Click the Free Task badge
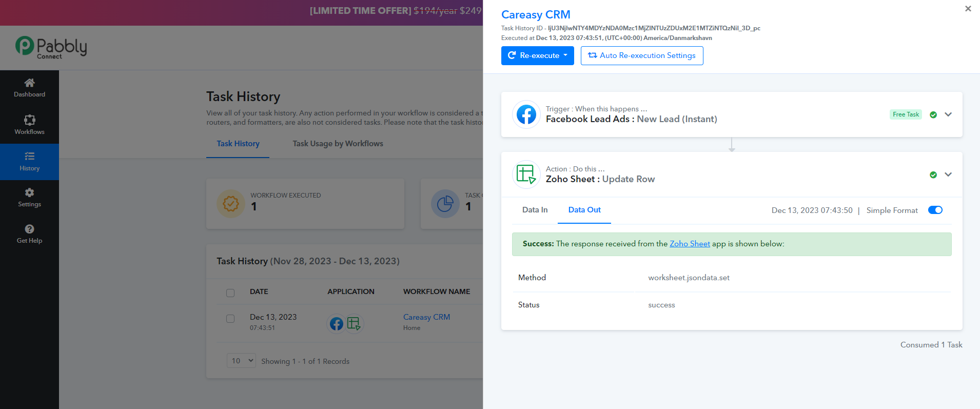This screenshot has height=409, width=980. click(x=906, y=114)
